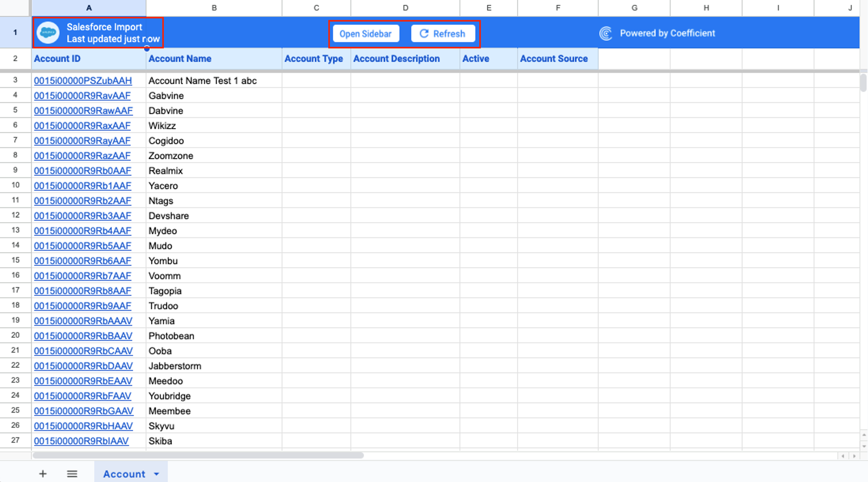The height and width of the screenshot is (482, 868).
Task: Select the Yacero cell
Action: (x=214, y=186)
